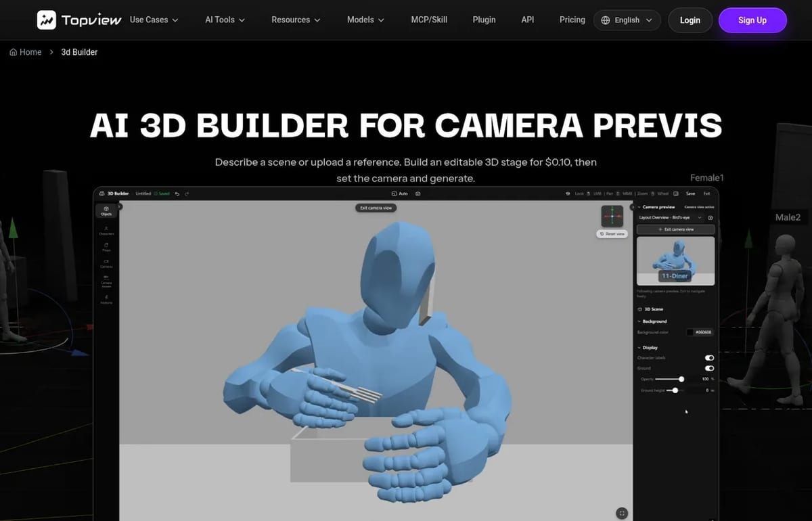Collapse the Display section
This screenshot has width=812, height=521.
click(x=639, y=348)
